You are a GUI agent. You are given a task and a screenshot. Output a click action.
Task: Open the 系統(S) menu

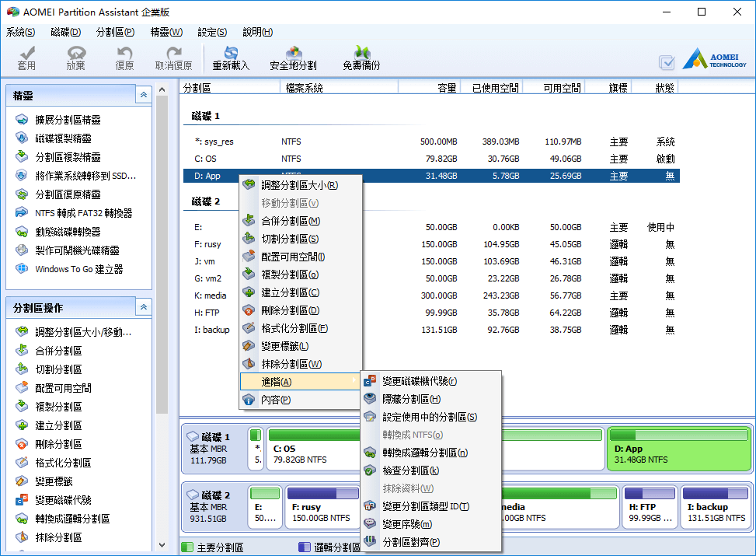click(20, 33)
